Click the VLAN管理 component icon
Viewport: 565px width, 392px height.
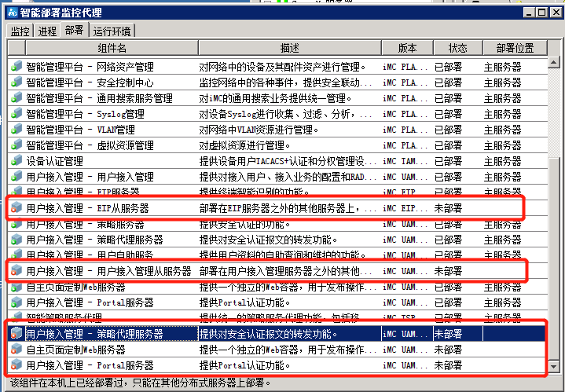point(17,130)
